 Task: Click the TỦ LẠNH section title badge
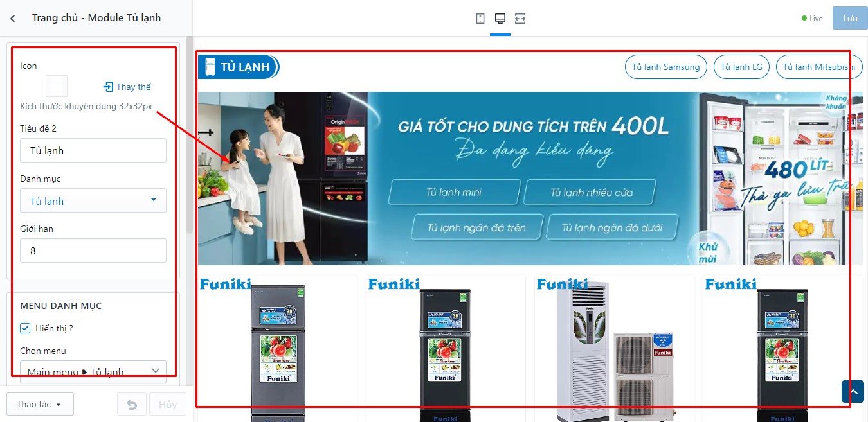click(239, 67)
